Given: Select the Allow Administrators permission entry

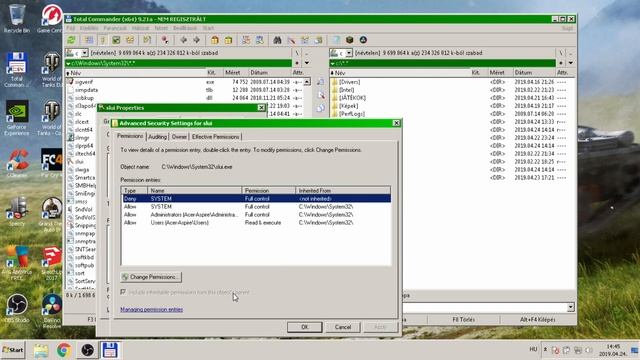Looking at the screenshot, I should (256, 215).
